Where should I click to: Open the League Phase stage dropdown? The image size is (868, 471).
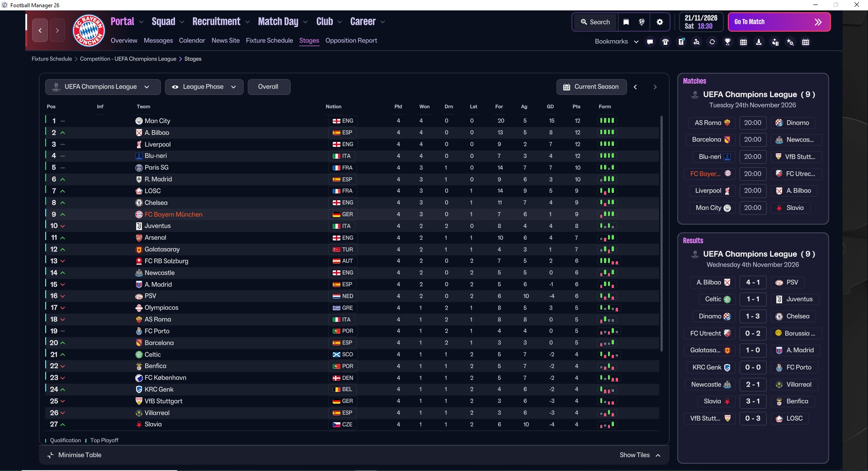[204, 87]
